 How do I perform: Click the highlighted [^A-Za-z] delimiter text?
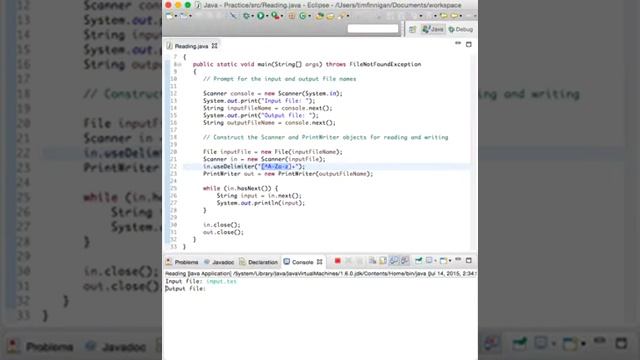[276, 167]
